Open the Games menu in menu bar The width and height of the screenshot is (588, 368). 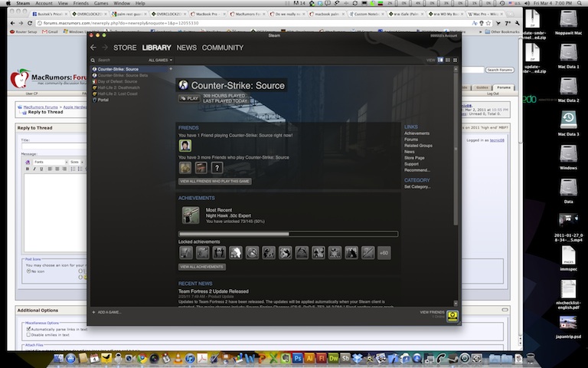(101, 3)
